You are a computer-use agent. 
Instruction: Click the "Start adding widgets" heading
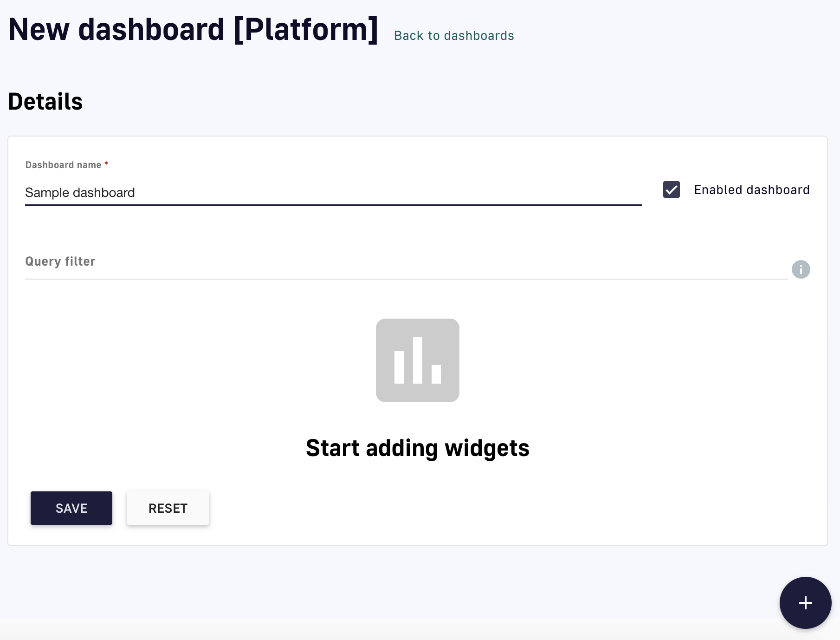point(417,448)
